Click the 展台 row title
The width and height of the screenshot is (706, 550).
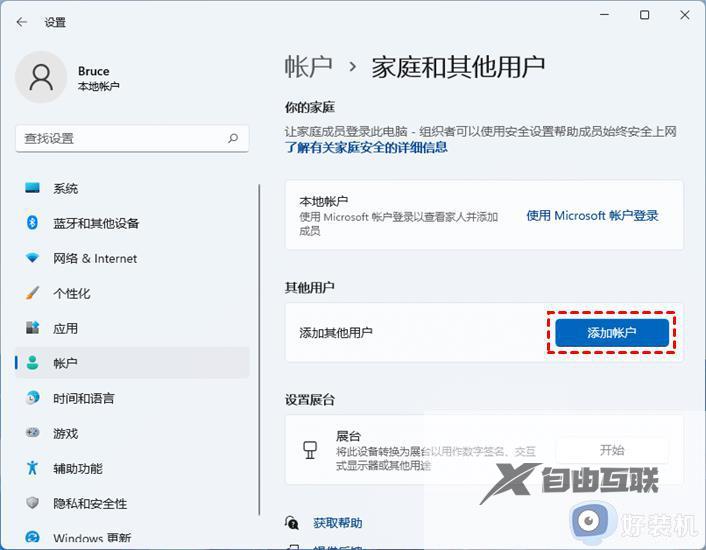click(348, 436)
